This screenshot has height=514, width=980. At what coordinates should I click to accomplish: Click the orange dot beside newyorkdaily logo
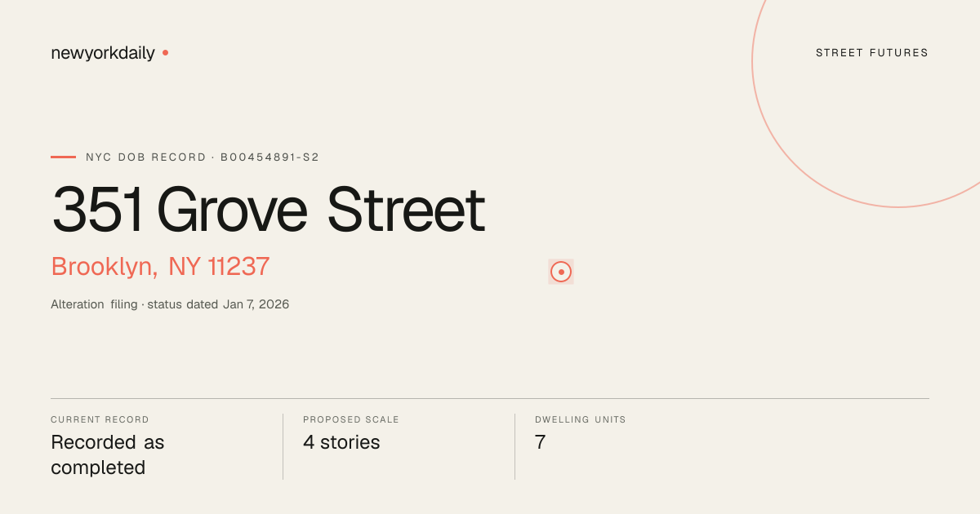tap(165, 52)
